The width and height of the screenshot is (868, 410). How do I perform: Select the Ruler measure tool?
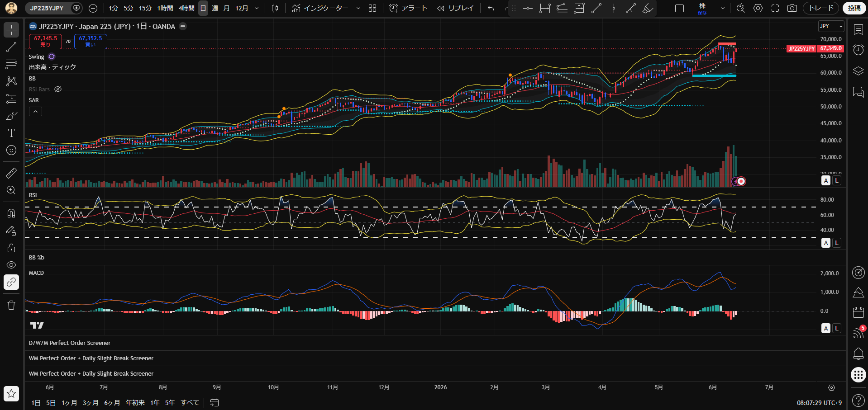point(11,173)
